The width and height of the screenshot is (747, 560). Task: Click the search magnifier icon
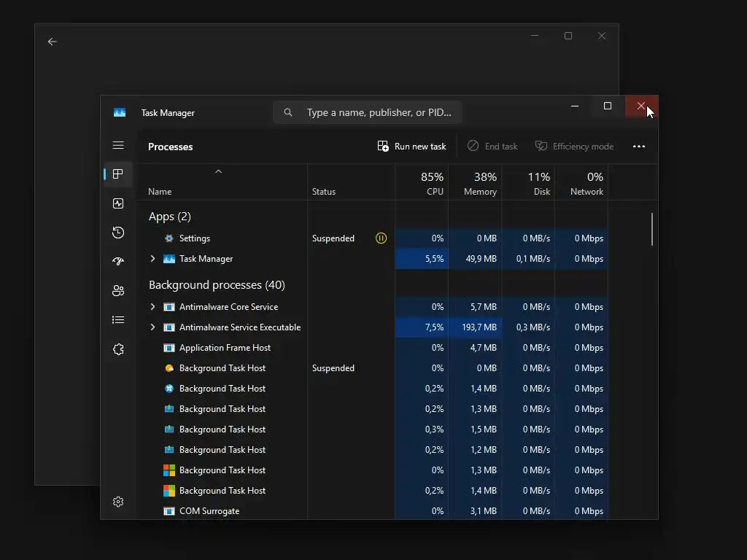pos(287,112)
